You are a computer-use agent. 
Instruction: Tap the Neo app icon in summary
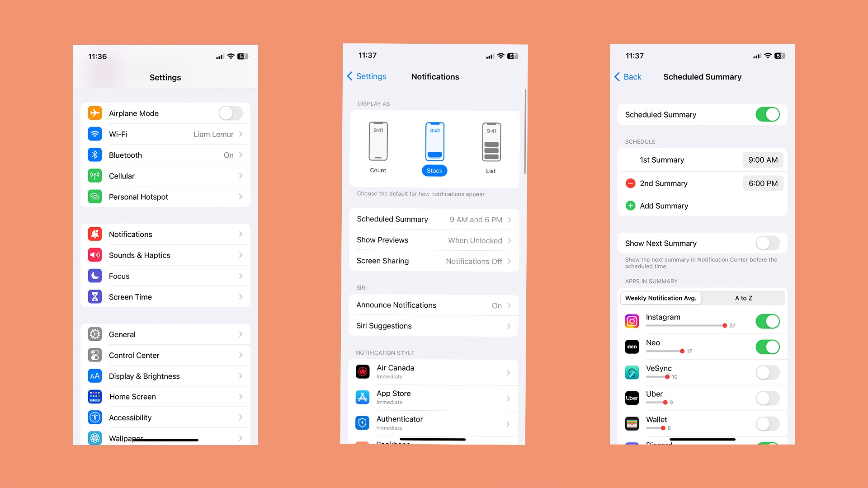tap(631, 347)
